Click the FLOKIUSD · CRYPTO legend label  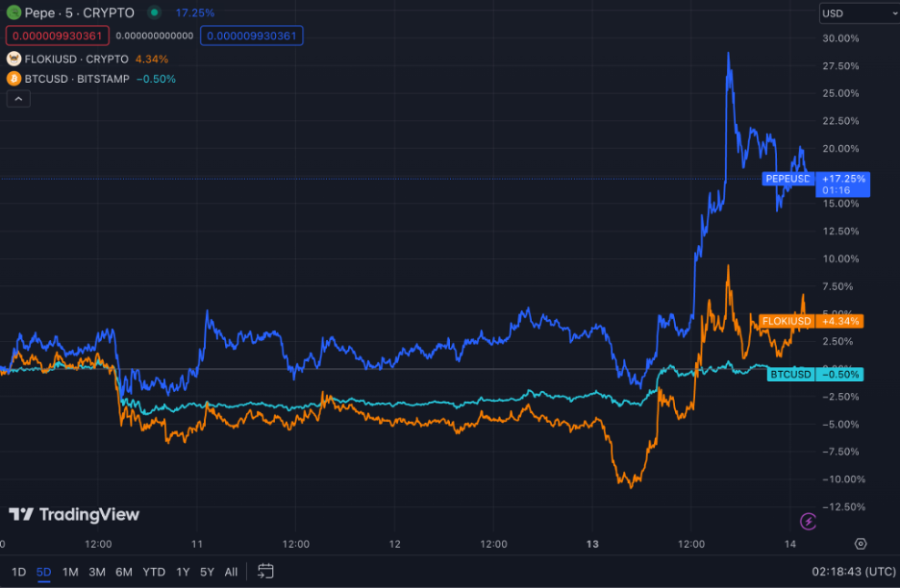pos(76,59)
